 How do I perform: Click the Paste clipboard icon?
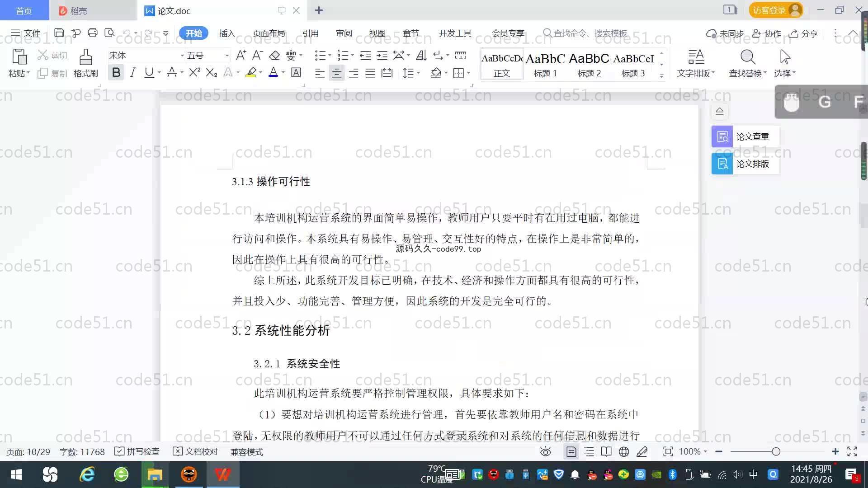pos(19,57)
